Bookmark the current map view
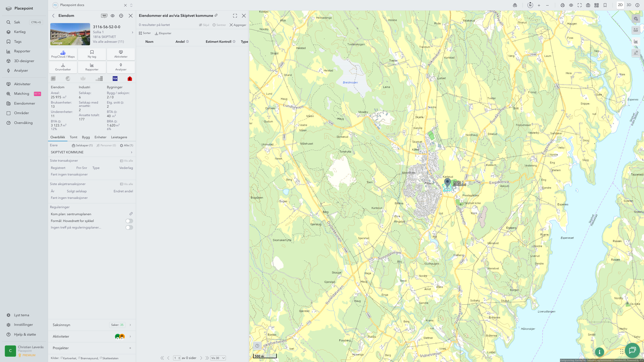 pyautogui.click(x=605, y=5)
